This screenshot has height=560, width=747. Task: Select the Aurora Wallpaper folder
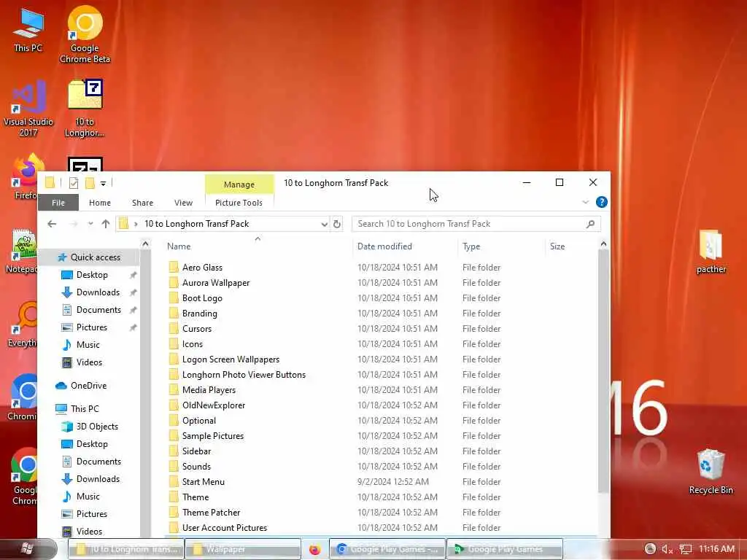click(x=215, y=283)
